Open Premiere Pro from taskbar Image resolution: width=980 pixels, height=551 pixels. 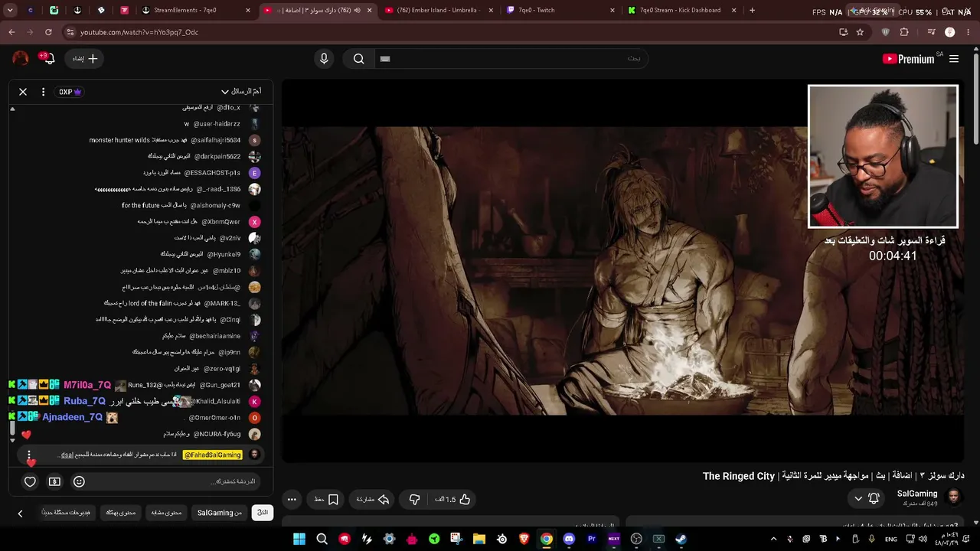pyautogui.click(x=591, y=539)
